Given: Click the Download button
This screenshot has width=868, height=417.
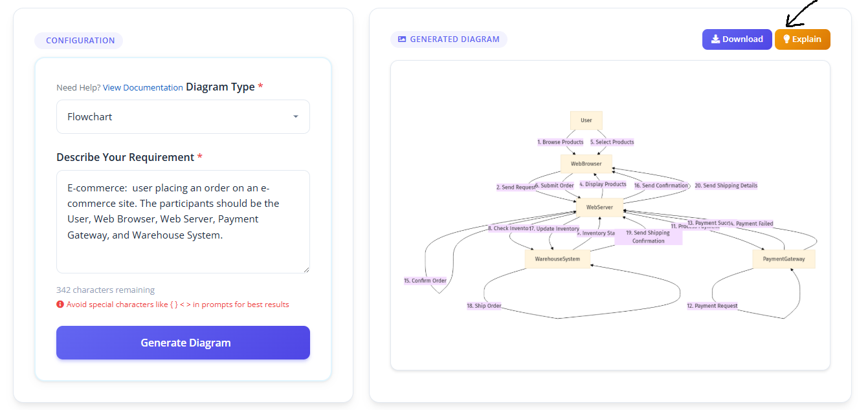Looking at the screenshot, I should coord(737,39).
